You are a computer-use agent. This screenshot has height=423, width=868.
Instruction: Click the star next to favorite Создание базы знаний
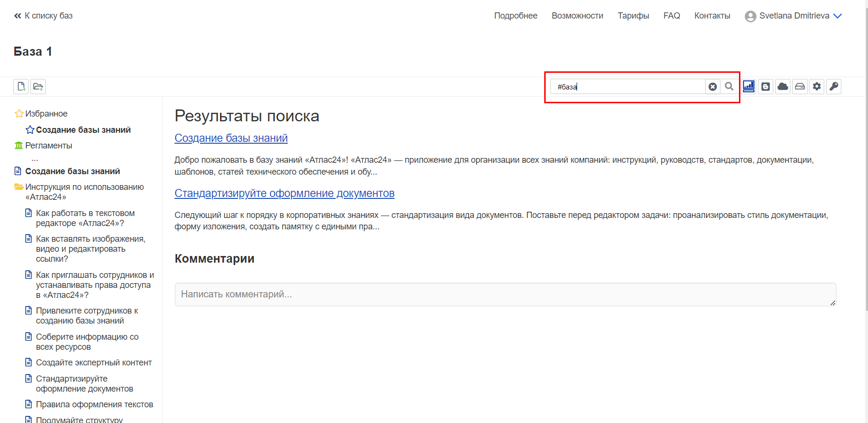tap(30, 130)
